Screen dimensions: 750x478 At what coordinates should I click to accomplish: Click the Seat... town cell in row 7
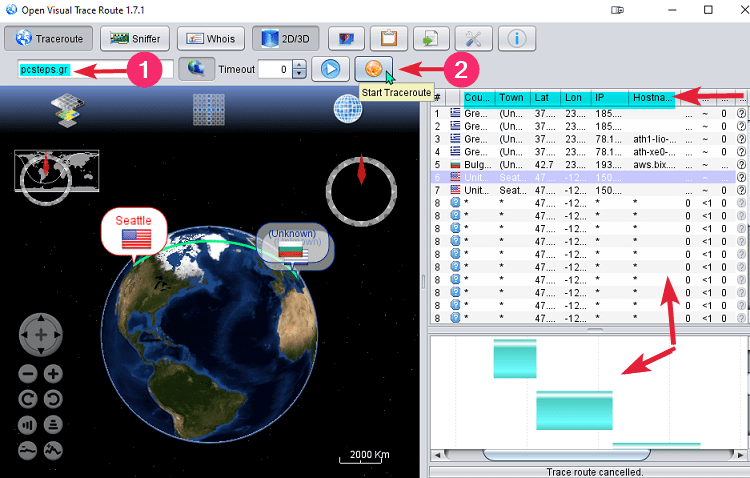click(x=513, y=190)
